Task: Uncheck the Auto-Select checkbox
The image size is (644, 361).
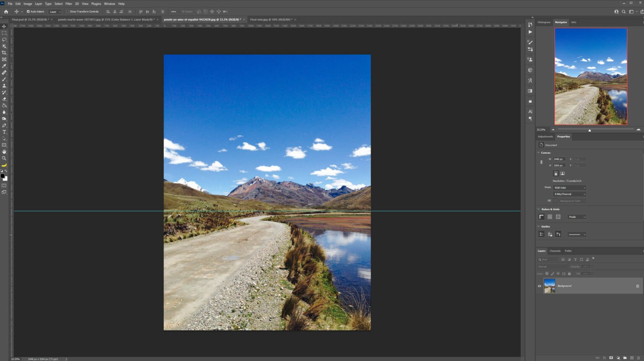Action: 28,12
